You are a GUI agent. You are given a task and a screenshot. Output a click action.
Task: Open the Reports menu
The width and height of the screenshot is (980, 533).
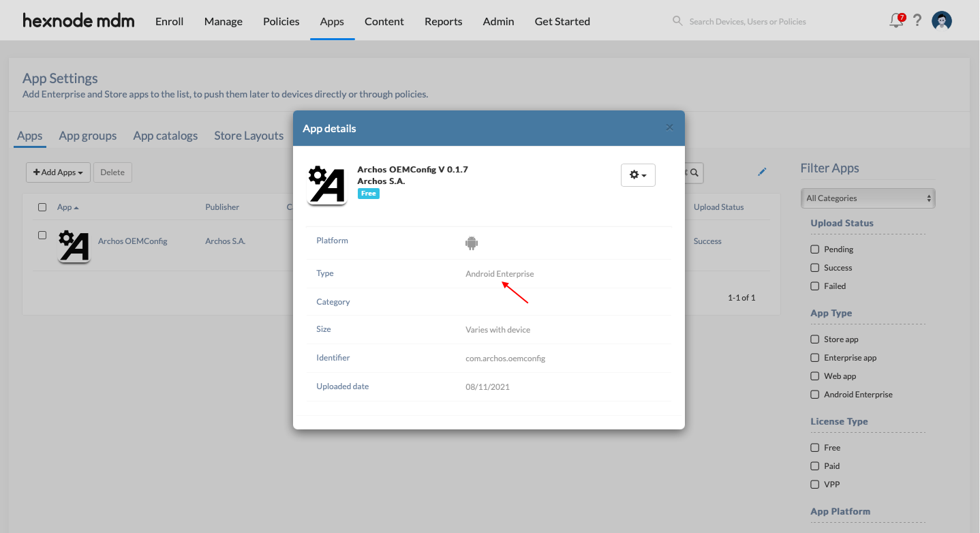click(444, 21)
